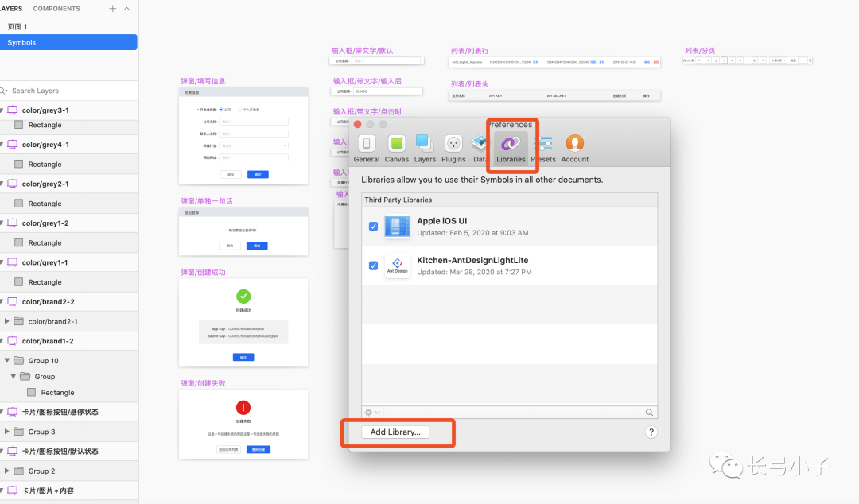Expand the Group 3 layer group

[6, 432]
